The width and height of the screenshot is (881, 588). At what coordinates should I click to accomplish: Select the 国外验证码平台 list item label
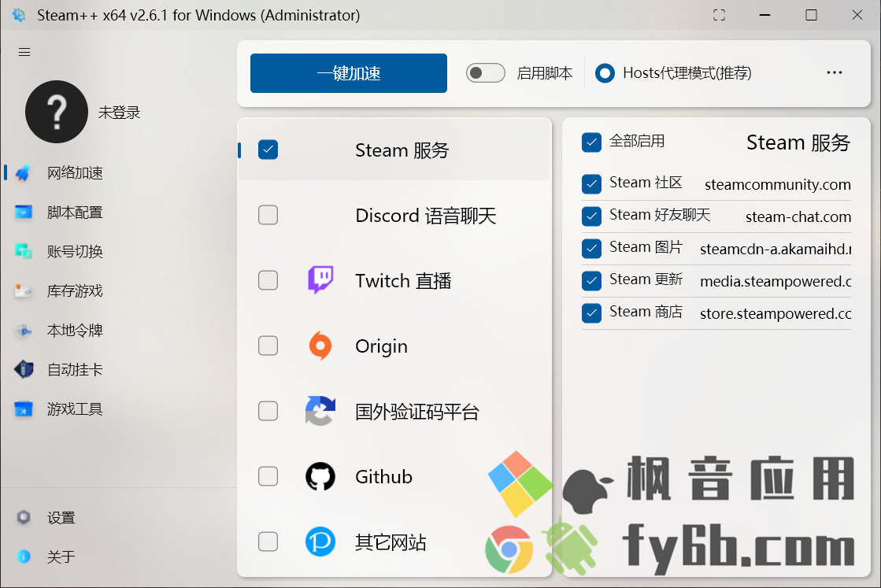point(417,412)
